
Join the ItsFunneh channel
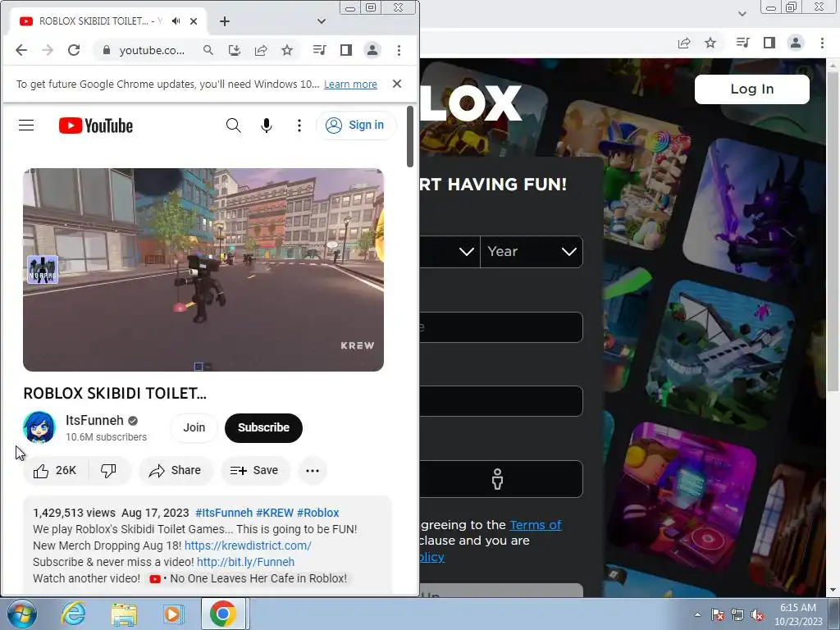[194, 427]
